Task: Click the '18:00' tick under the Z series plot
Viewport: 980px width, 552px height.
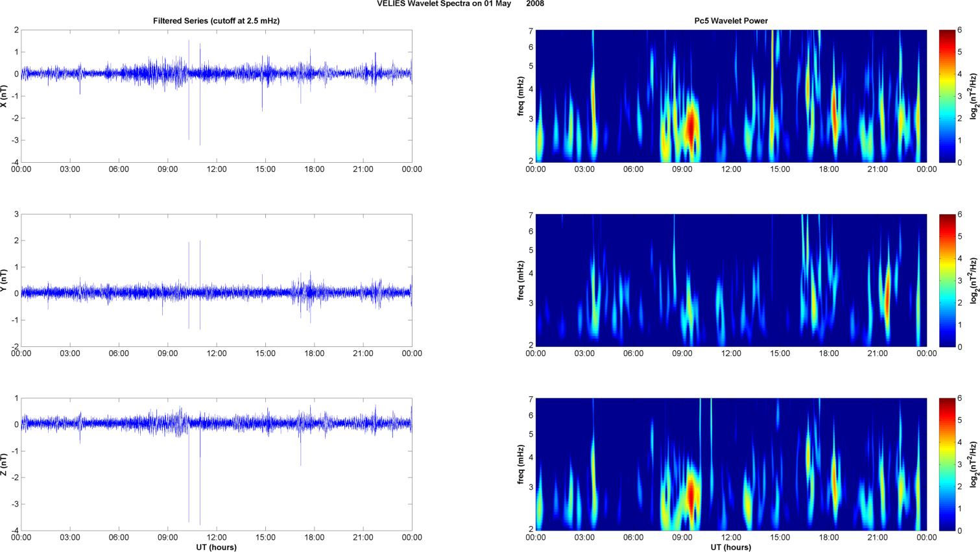Action: (x=315, y=537)
